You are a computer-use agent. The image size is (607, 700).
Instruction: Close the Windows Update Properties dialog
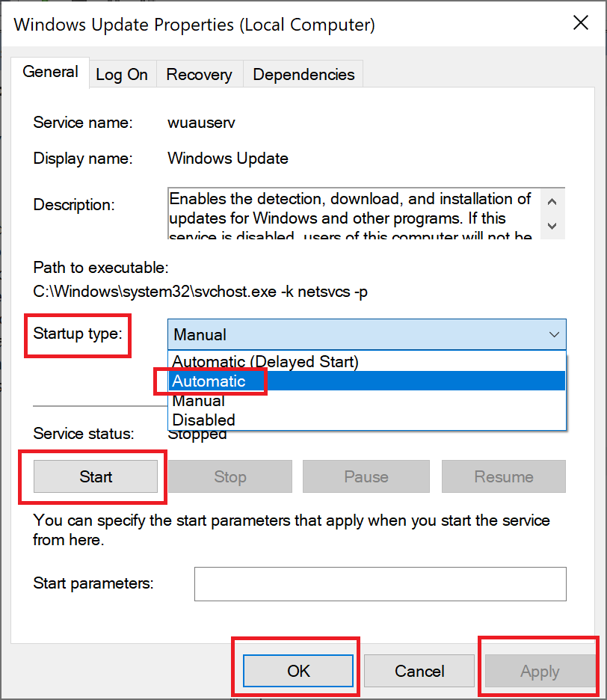point(580,23)
